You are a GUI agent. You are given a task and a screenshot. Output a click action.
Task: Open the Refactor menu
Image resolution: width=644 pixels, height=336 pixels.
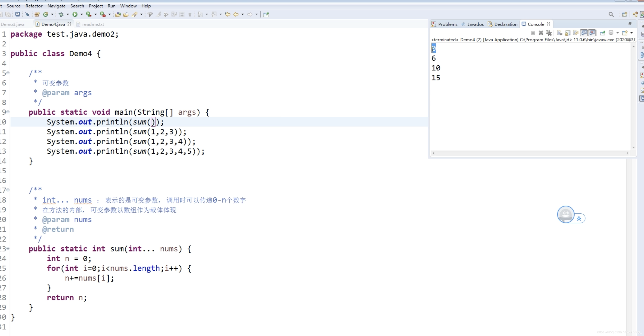[x=34, y=6]
